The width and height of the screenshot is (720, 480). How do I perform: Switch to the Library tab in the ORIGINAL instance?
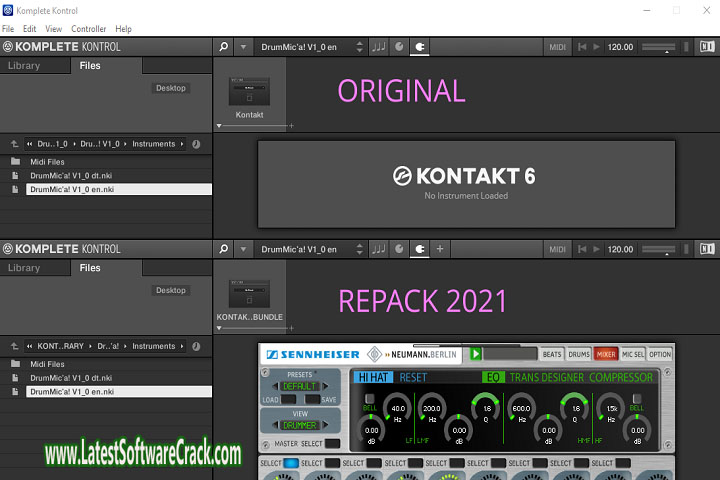[x=24, y=66]
